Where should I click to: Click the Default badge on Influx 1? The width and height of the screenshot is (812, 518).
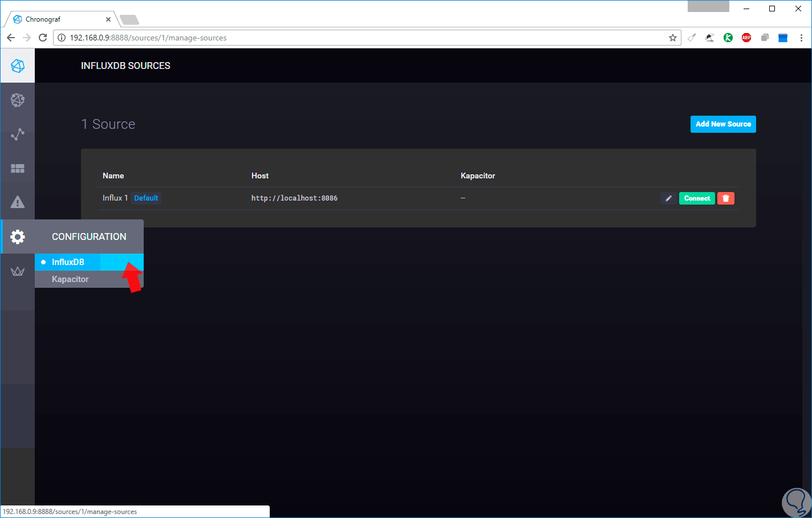(x=146, y=198)
